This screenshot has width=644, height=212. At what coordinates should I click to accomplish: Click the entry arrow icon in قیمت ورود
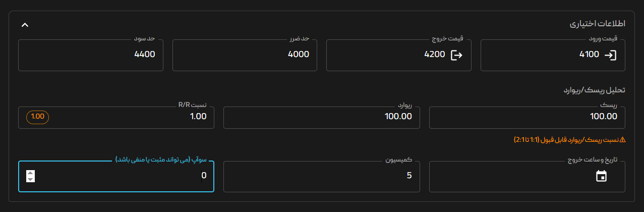(610, 55)
